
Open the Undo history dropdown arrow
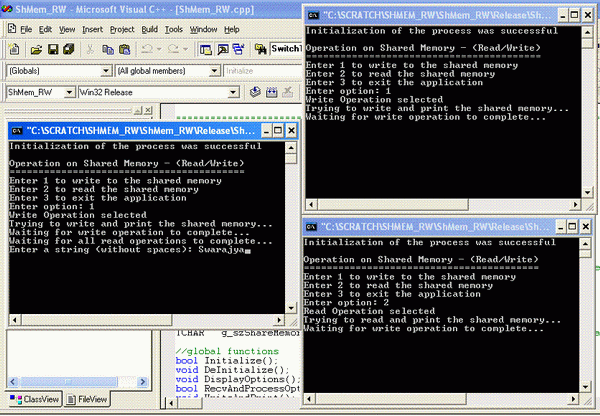coord(159,49)
